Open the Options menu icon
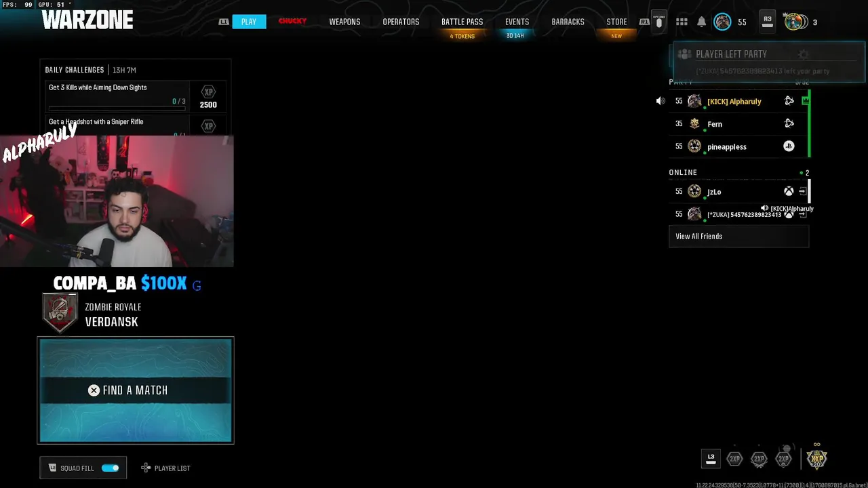The width and height of the screenshot is (868, 488). [658, 22]
